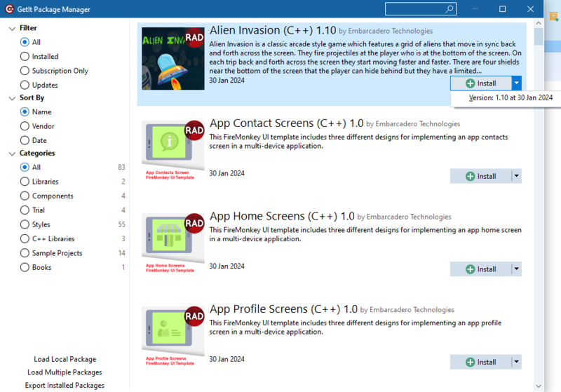This screenshot has width=561, height=392.
Task: Install App Profile Screens (C++) 1.0
Action: [481, 362]
